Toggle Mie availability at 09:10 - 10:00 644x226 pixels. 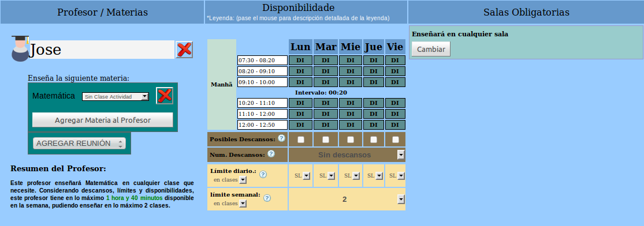[x=351, y=82]
